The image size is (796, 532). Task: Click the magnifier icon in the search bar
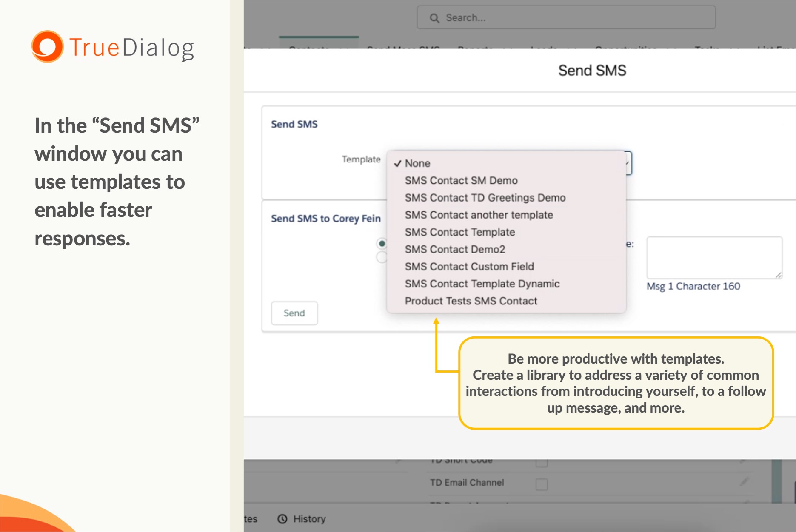tap(434, 18)
